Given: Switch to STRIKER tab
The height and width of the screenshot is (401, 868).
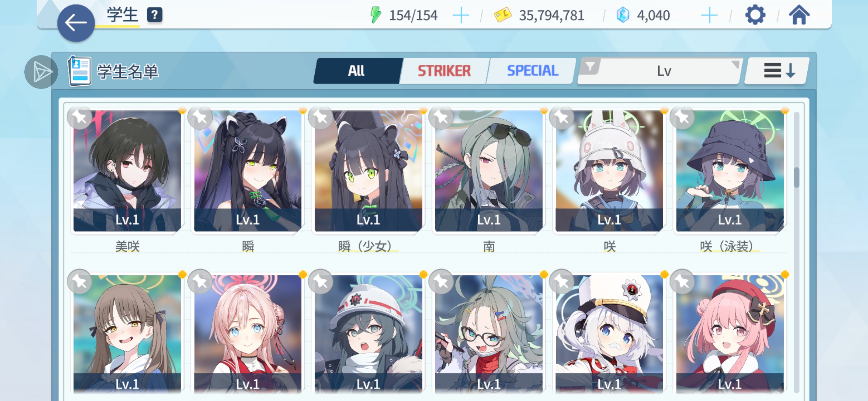Looking at the screenshot, I should [444, 71].
